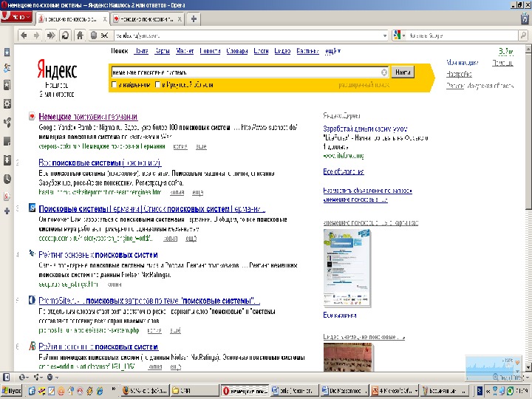Add a panel with sidebar plus icon
This screenshot has width=532, height=399.
(7, 211)
